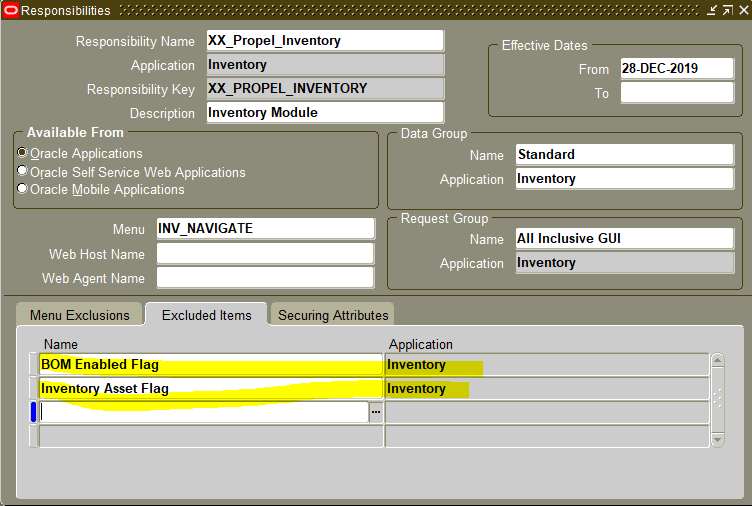The height and width of the screenshot is (506, 752).
Task: Select Oracle Applications radio option
Action: pos(22,153)
